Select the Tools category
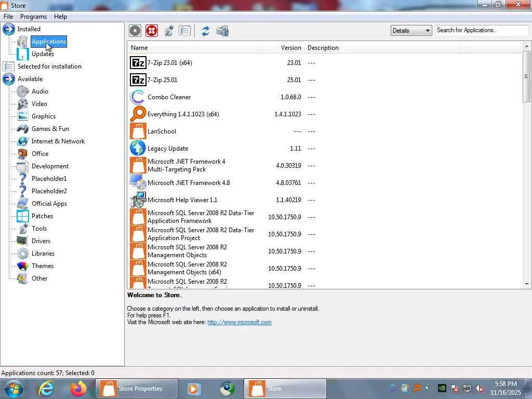Screen dimensions: 532x399 coord(39,229)
